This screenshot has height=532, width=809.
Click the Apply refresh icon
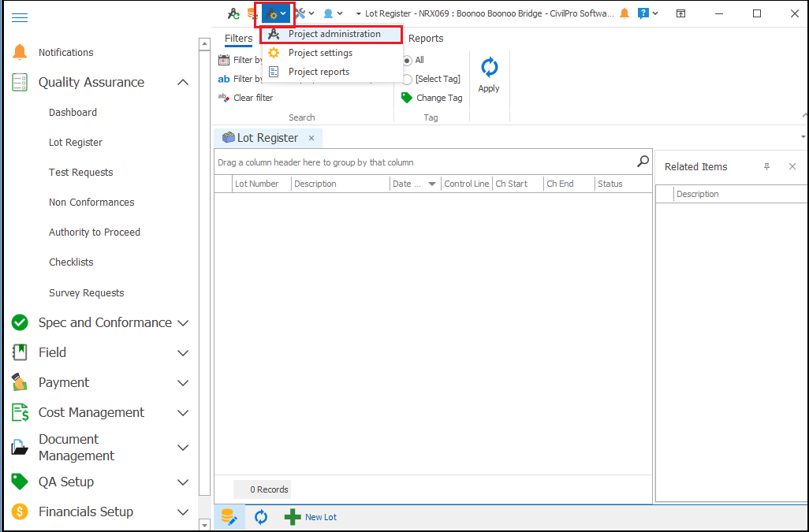(489, 68)
